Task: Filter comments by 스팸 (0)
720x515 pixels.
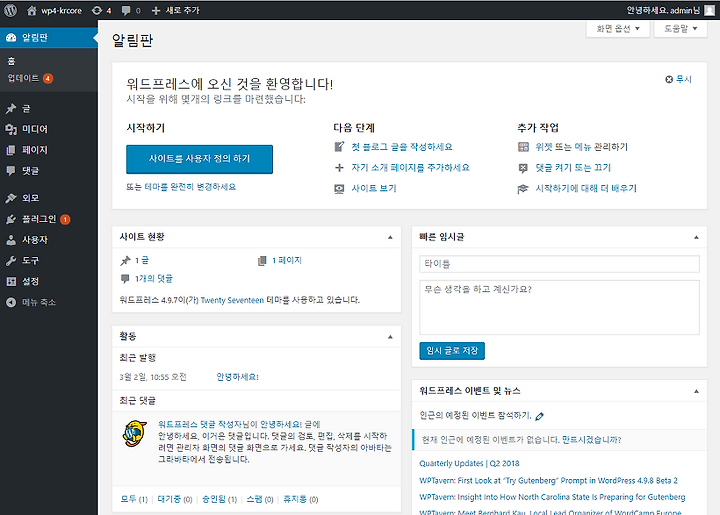Action: coord(260,499)
